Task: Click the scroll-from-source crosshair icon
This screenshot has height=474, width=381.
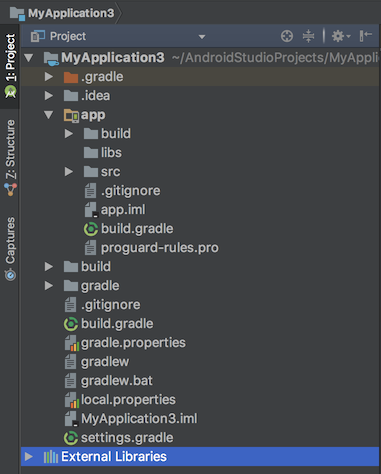Action: (x=287, y=36)
